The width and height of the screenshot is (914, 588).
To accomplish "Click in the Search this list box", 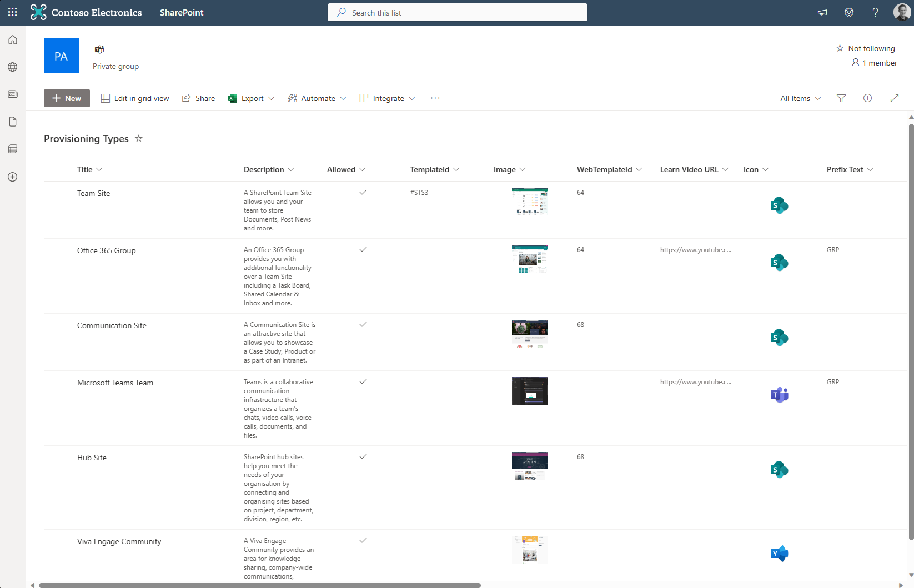I will point(458,12).
